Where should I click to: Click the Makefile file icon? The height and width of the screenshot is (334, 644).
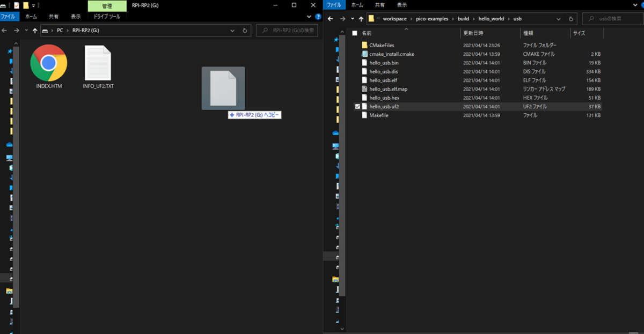[364, 115]
